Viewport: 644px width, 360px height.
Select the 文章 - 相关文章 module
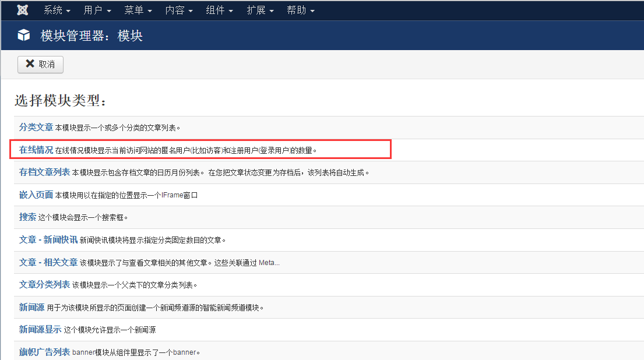[48, 262]
